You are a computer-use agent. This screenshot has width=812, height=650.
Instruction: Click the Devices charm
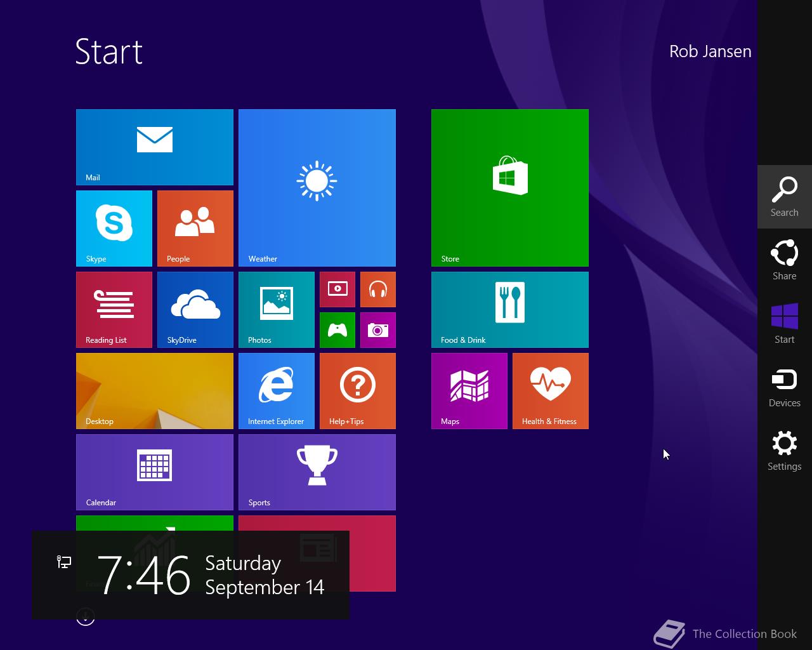click(785, 387)
